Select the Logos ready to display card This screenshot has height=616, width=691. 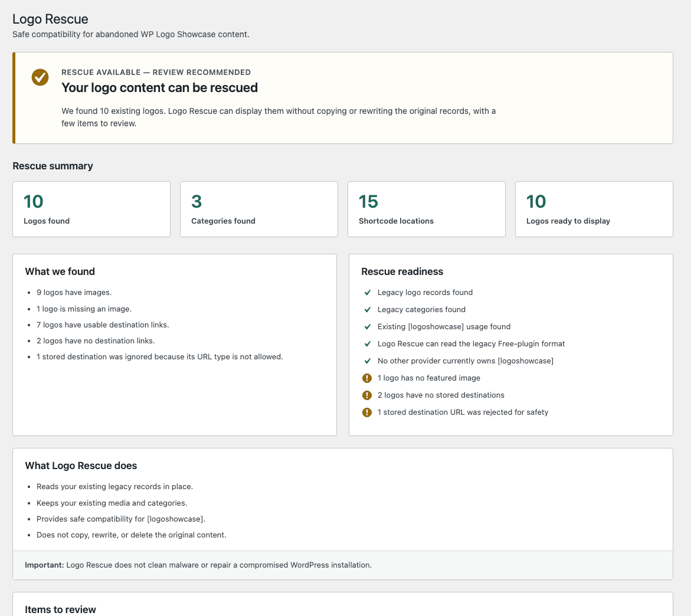pos(594,209)
